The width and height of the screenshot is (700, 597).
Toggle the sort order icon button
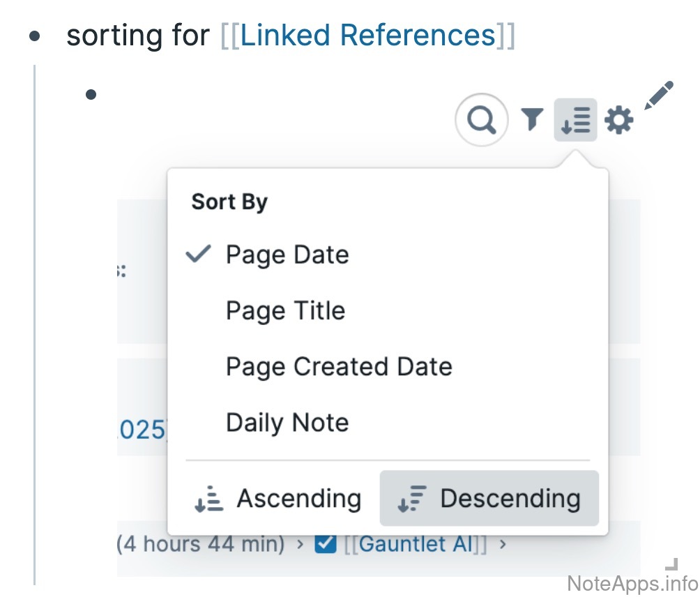coord(576,120)
